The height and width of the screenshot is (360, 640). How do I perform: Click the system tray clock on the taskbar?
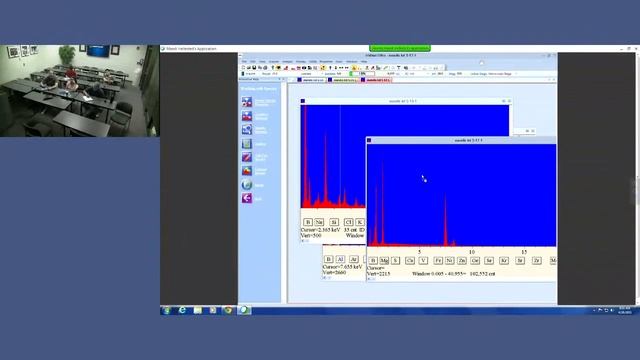pyautogui.click(x=624, y=311)
